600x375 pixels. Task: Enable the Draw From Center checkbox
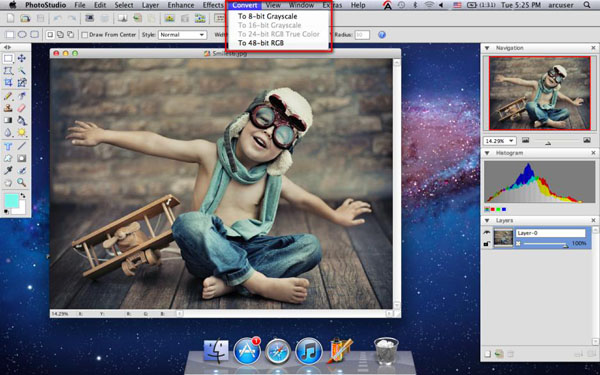click(x=85, y=35)
